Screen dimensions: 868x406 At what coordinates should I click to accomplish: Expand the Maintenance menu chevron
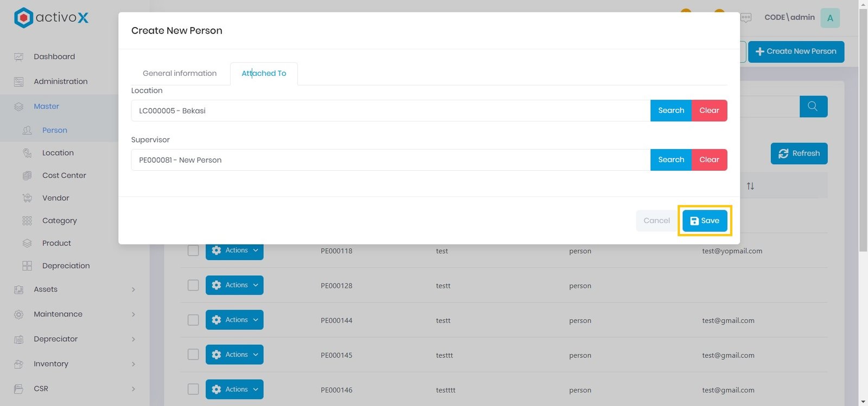pyautogui.click(x=133, y=314)
